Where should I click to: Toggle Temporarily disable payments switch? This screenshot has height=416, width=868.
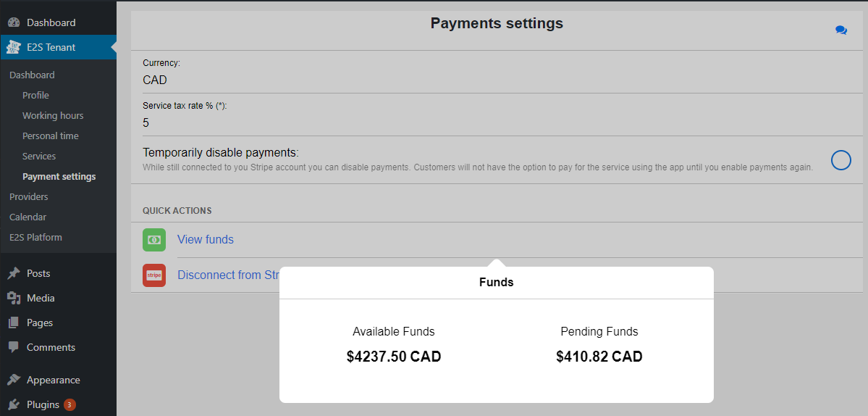click(x=841, y=160)
